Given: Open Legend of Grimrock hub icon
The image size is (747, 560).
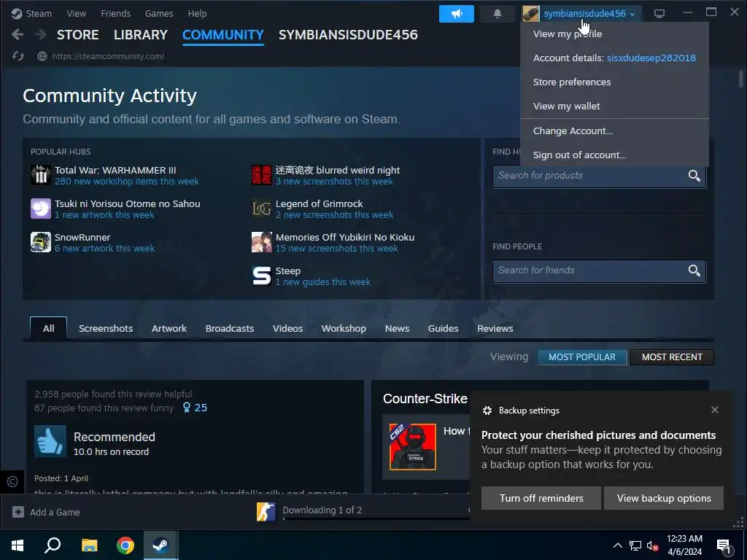Looking at the screenshot, I should coord(262,209).
